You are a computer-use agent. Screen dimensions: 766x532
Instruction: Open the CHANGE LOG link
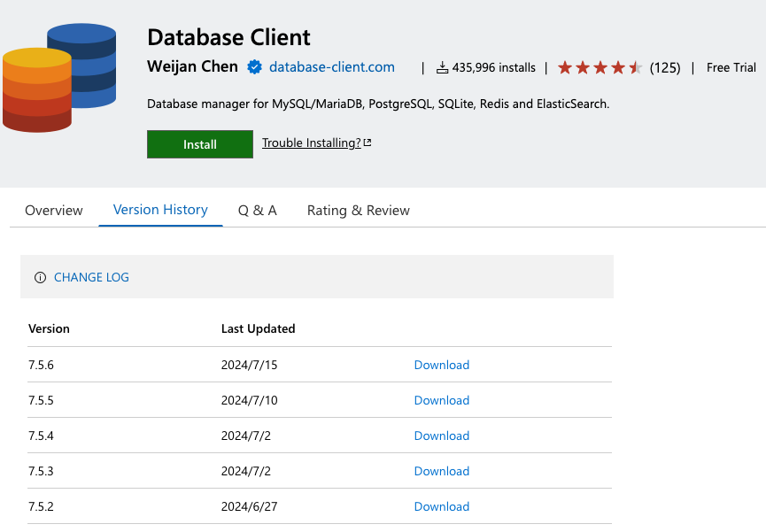(91, 278)
